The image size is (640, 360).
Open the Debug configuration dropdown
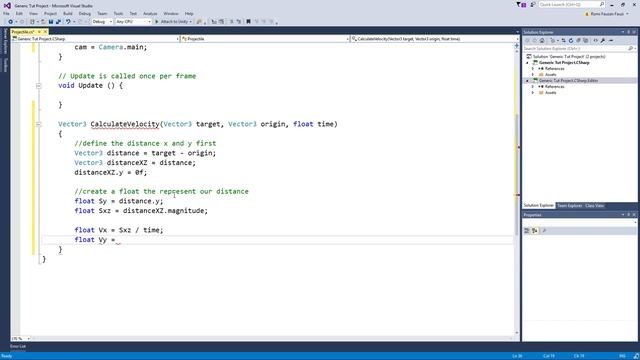102,22
